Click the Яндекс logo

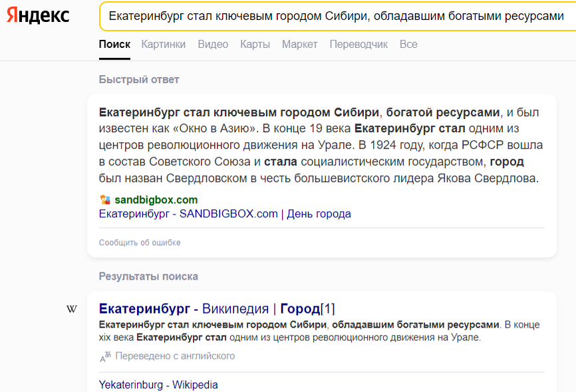coord(38,15)
